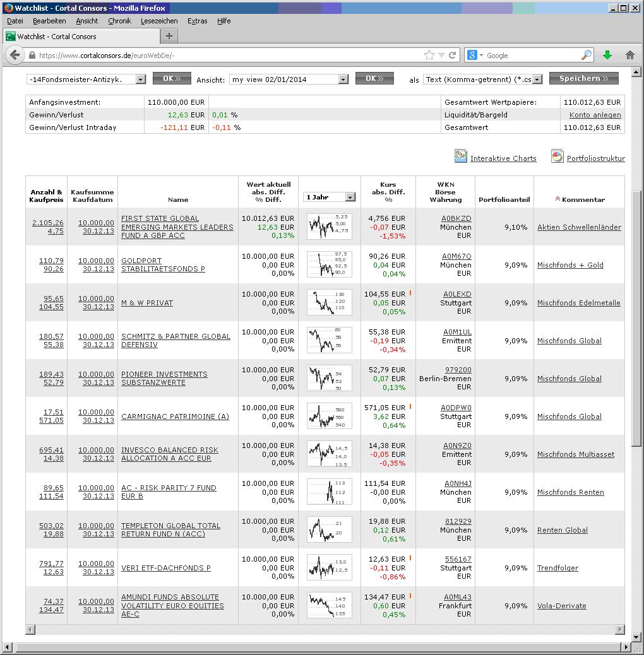Open the green downloads arrow
This screenshot has width=644, height=655.
tap(607, 55)
